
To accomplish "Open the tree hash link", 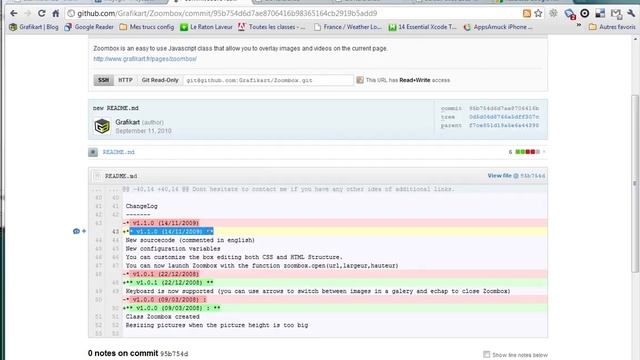I will 504,117.
